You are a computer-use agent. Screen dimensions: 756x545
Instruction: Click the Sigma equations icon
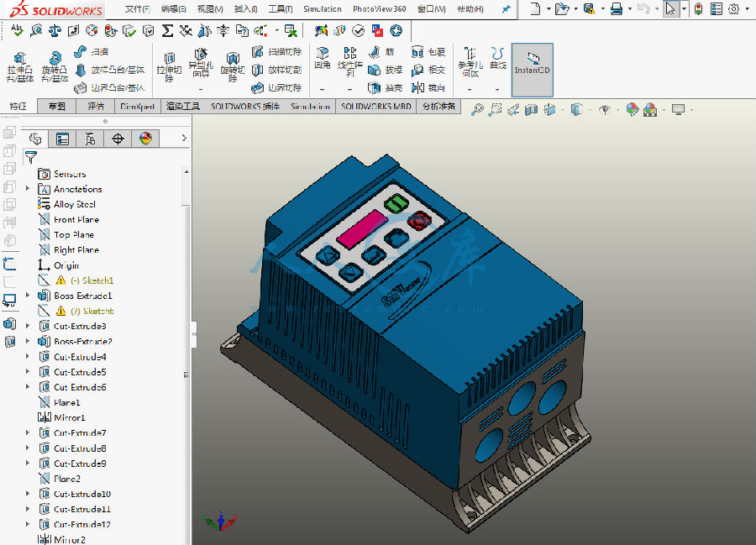tap(167, 31)
